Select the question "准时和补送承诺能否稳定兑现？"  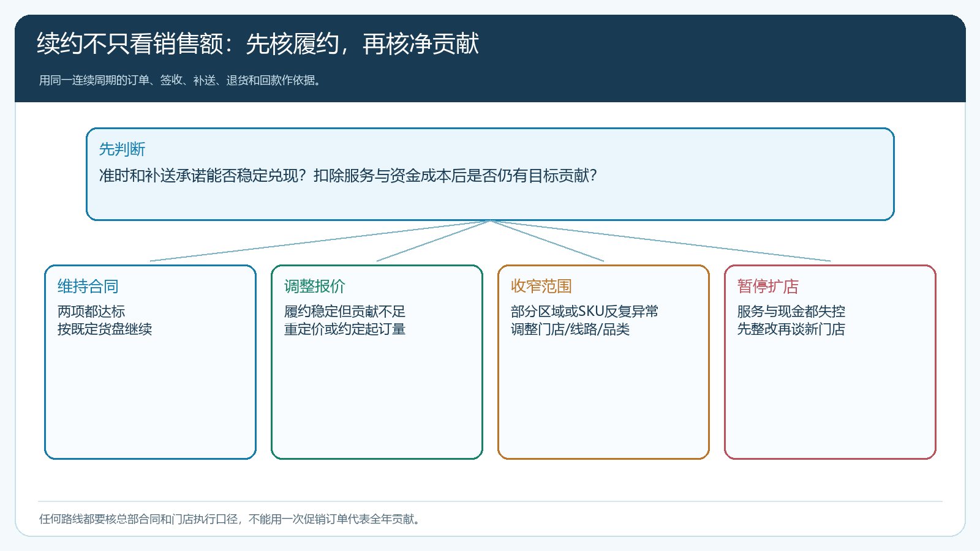click(x=203, y=176)
